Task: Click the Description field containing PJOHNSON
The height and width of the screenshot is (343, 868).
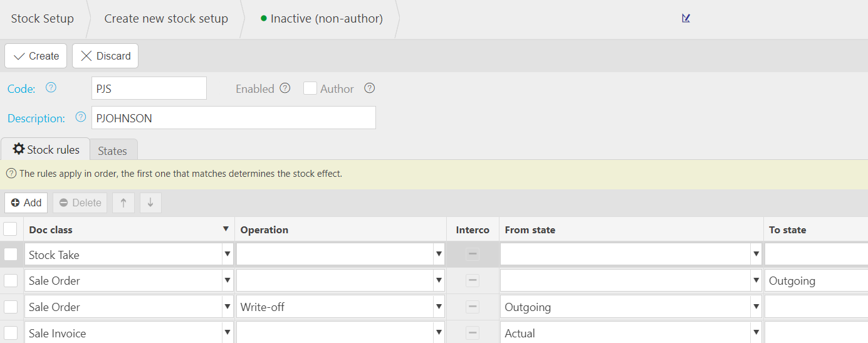Action: point(233,118)
